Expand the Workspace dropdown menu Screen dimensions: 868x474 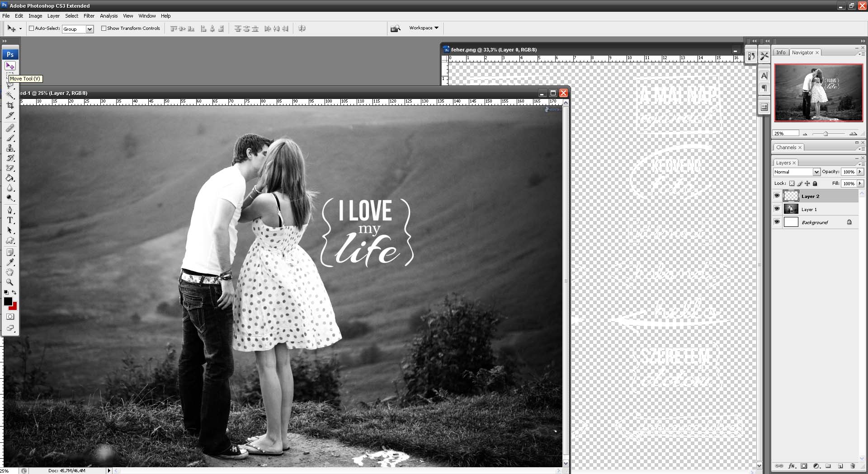point(424,28)
